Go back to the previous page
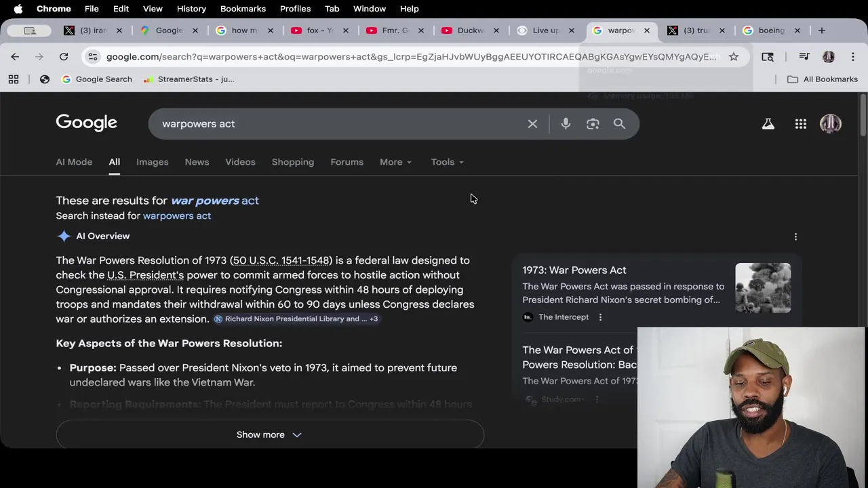 [15, 57]
